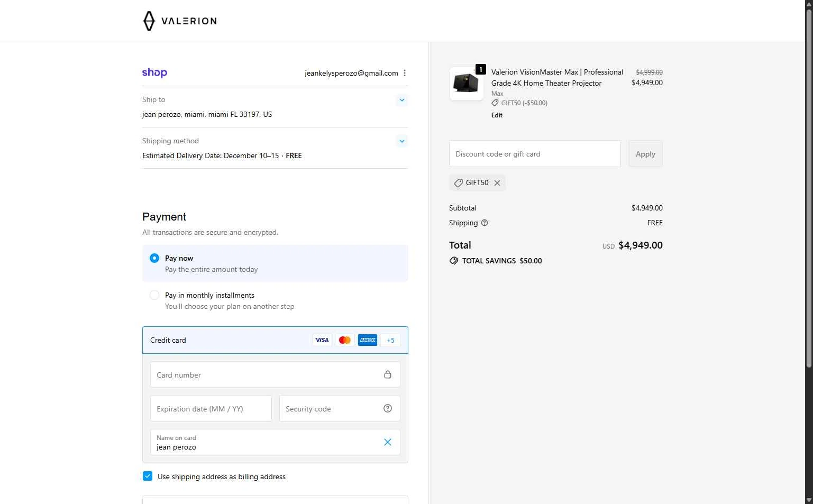The height and width of the screenshot is (504, 813).
Task: Choose Pay in monthly installments
Action: tap(154, 295)
